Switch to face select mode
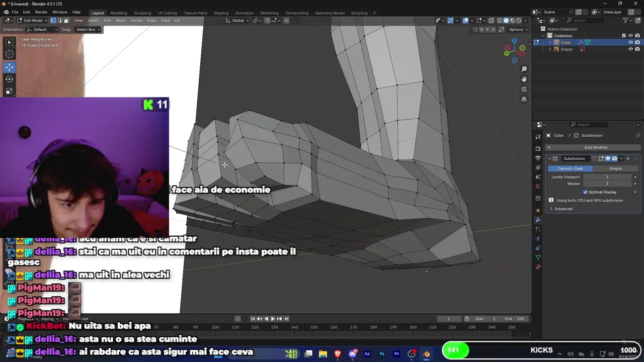Screen dimensions: 644x362 click(x=66, y=21)
